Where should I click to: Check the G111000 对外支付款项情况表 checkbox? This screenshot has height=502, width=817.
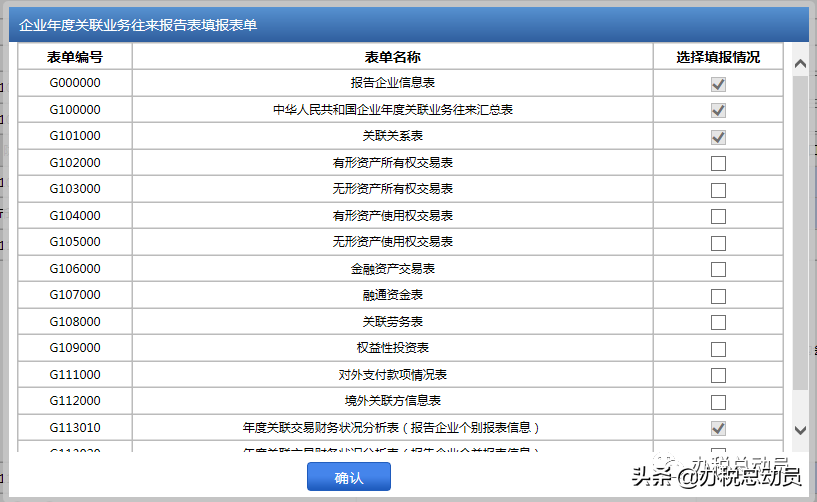click(718, 375)
